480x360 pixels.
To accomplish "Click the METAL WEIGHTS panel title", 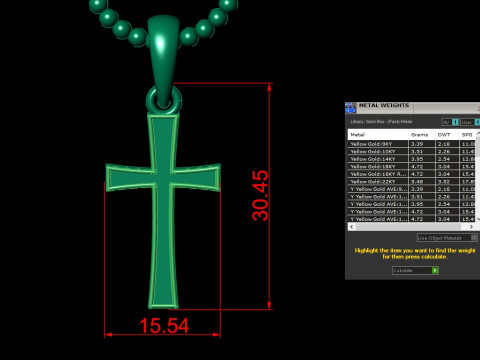I will (384, 105).
